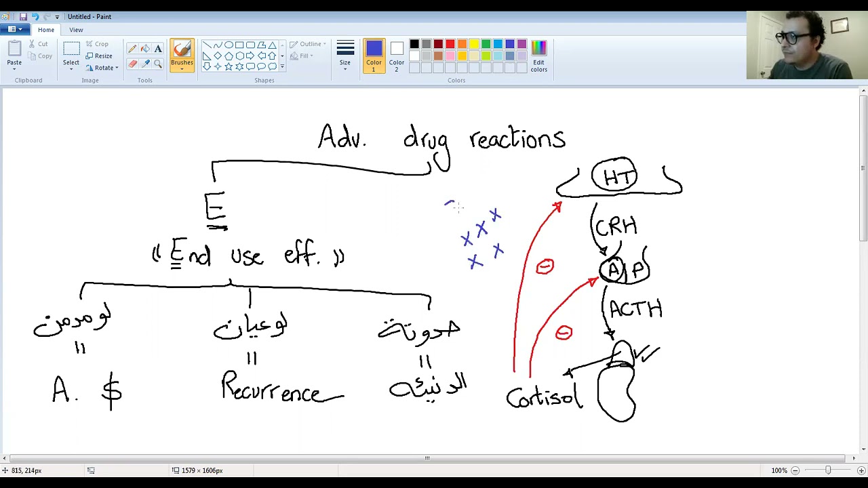Activate Color 1 foreground button
Viewport: 868px width, 488px height.
[374, 56]
